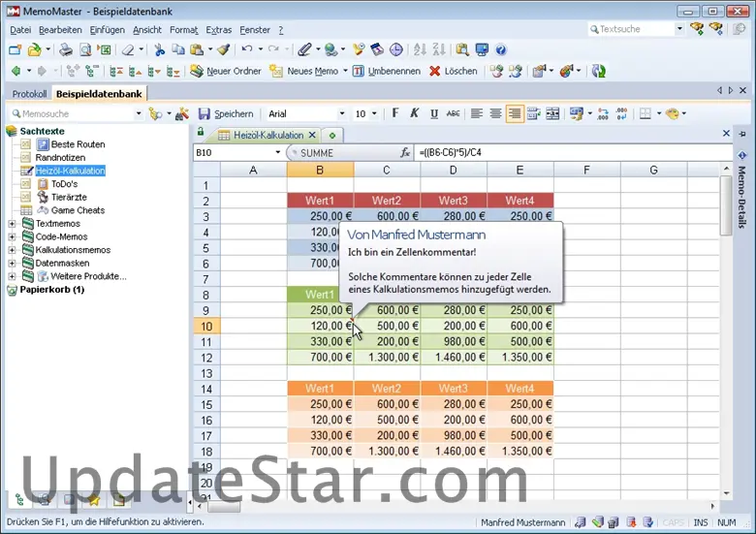The image size is (756, 534).
Task: Toggle right text alignment
Action: coord(515,113)
